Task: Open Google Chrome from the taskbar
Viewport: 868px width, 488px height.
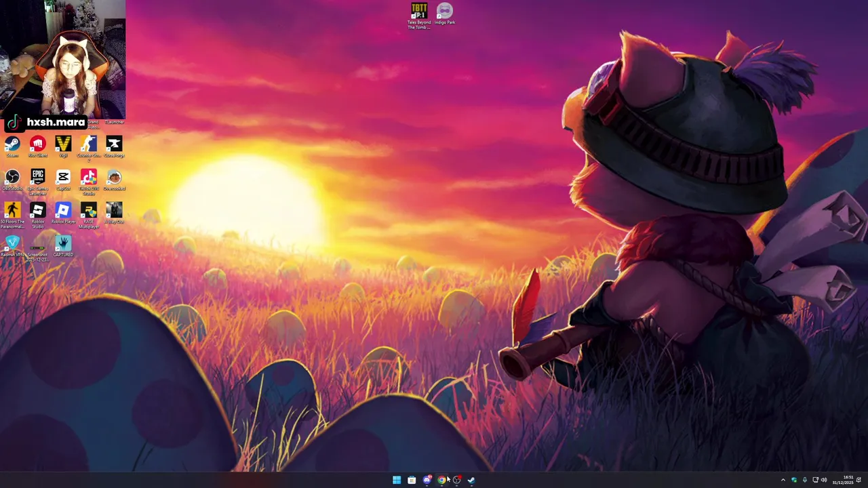Action: [x=441, y=480]
